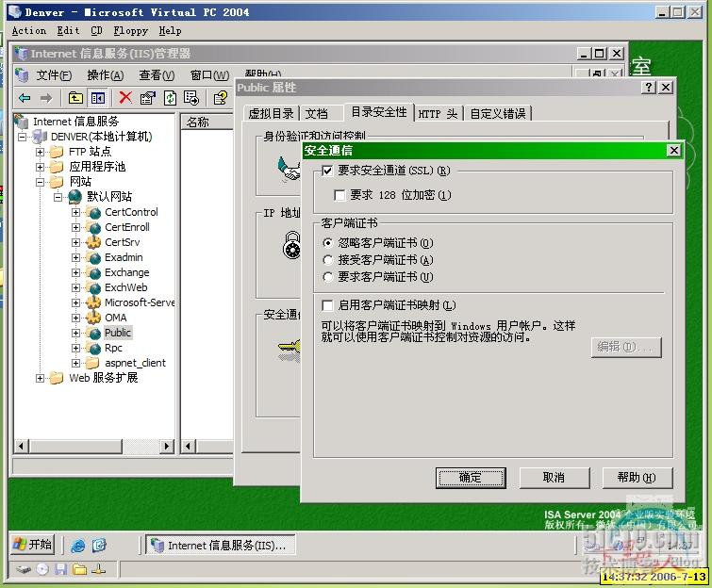
Task: Expand the CertEnroll node
Action: [75, 227]
